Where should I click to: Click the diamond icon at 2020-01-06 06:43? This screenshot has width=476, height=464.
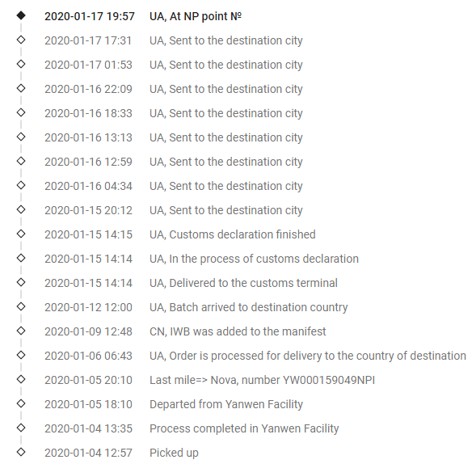click(21, 355)
